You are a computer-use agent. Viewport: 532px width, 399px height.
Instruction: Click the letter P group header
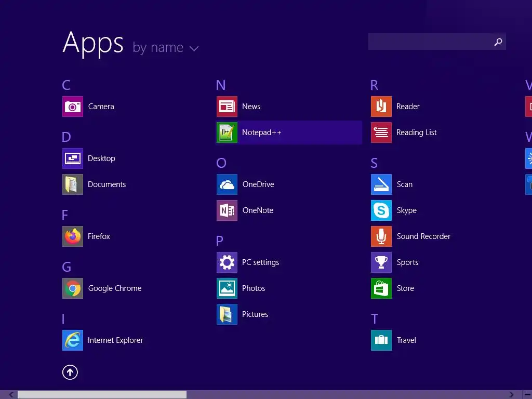220,241
